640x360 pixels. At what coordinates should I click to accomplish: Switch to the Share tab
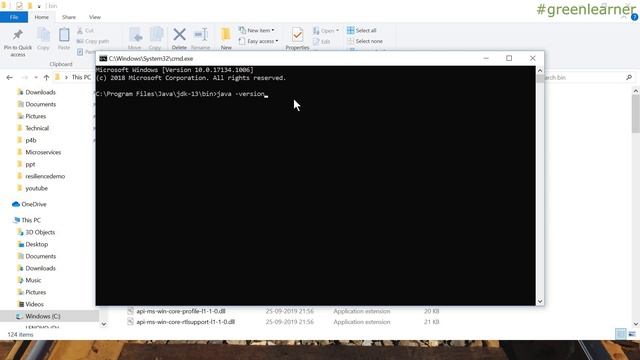pyautogui.click(x=69, y=17)
